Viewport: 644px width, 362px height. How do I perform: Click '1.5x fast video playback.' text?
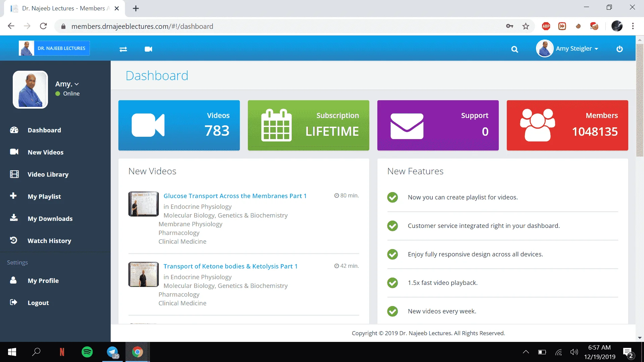click(443, 283)
